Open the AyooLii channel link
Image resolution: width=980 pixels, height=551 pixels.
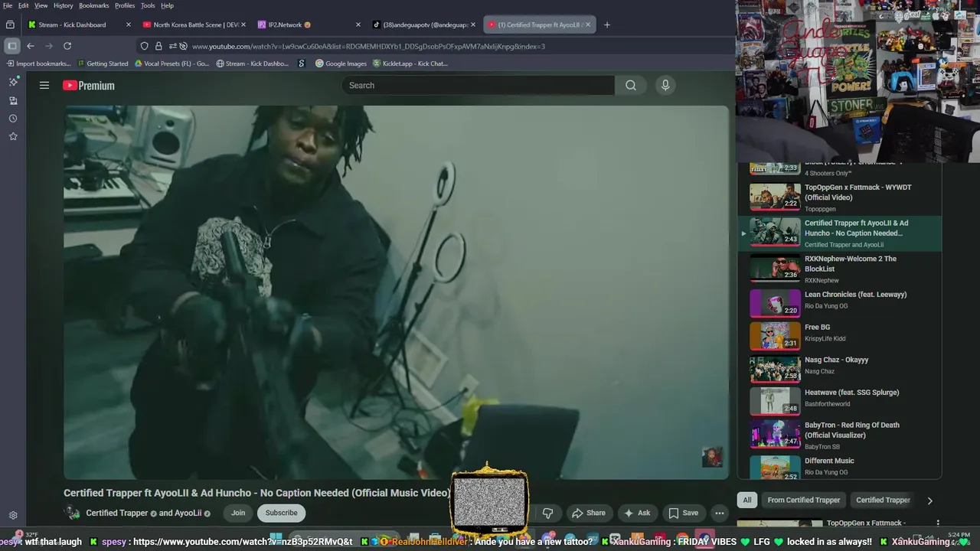tap(188, 514)
